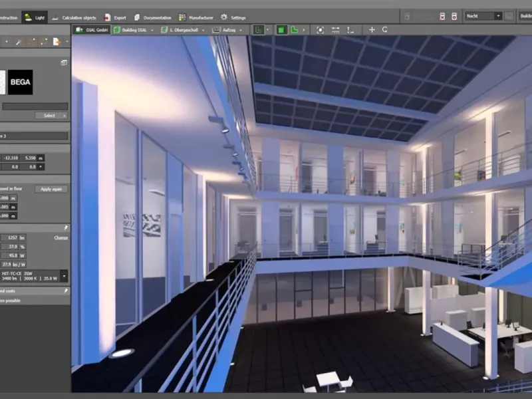Click the Select luminaire button

point(51,116)
